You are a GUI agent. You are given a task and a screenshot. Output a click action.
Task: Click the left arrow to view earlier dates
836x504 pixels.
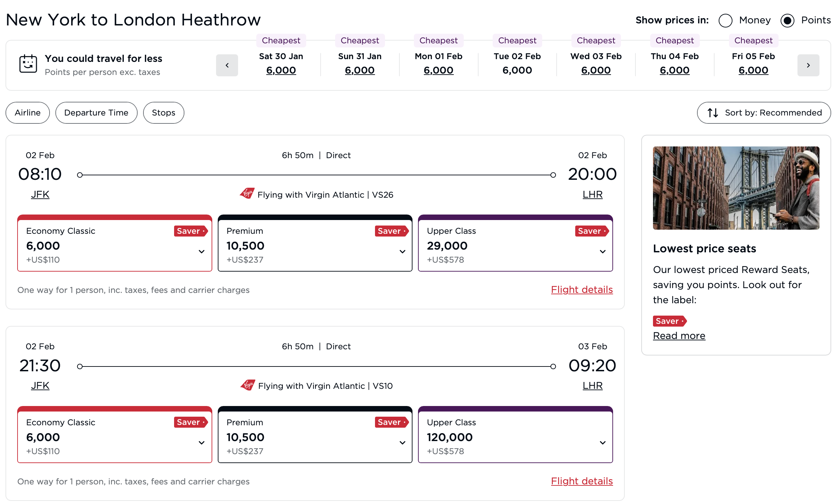coord(227,65)
